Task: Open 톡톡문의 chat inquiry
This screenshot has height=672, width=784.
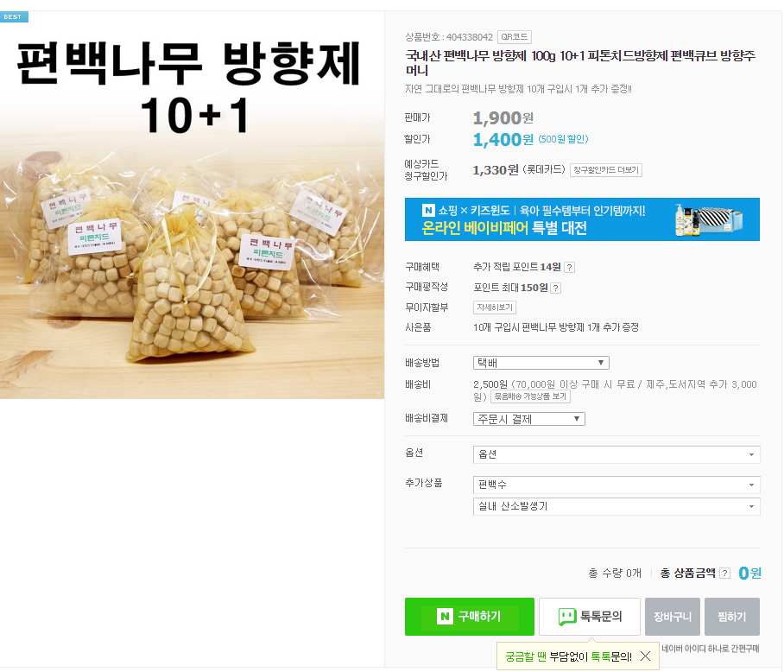Action: 590,617
